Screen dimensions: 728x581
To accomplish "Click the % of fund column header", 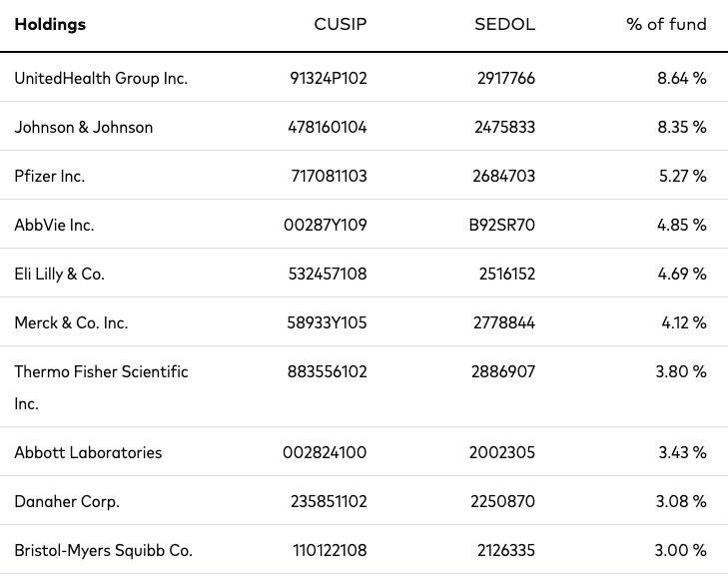I will (x=666, y=24).
